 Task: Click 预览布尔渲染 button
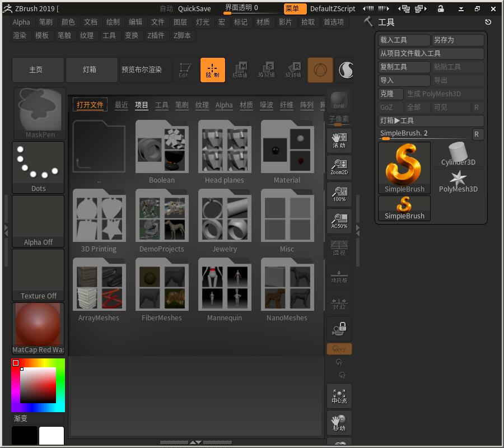coord(145,70)
